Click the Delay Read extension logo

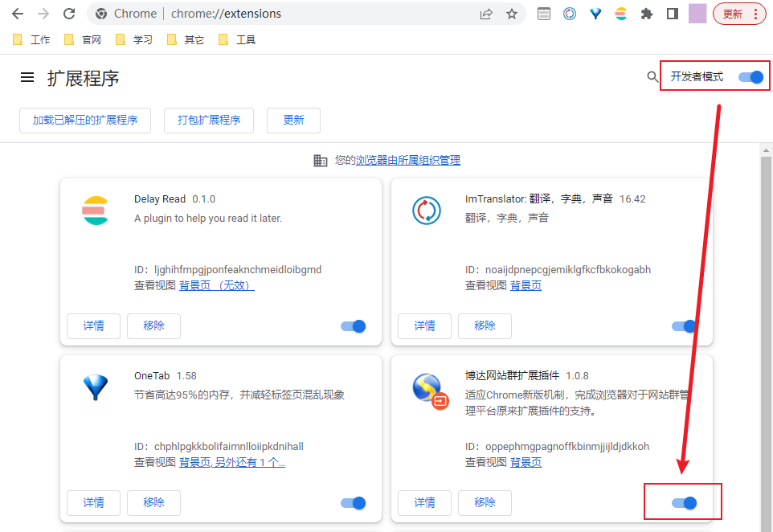click(x=95, y=211)
